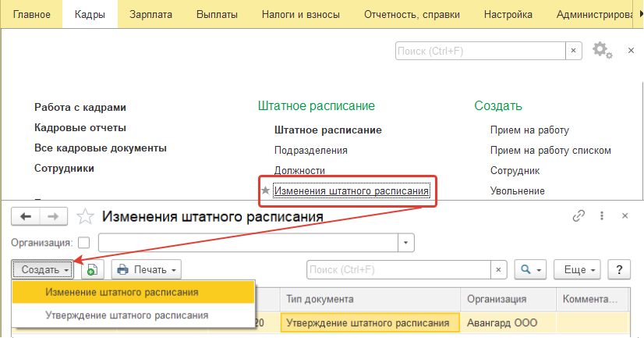Open the magnifier search dropdown
This screenshot has width=644, height=338.
pos(530,270)
